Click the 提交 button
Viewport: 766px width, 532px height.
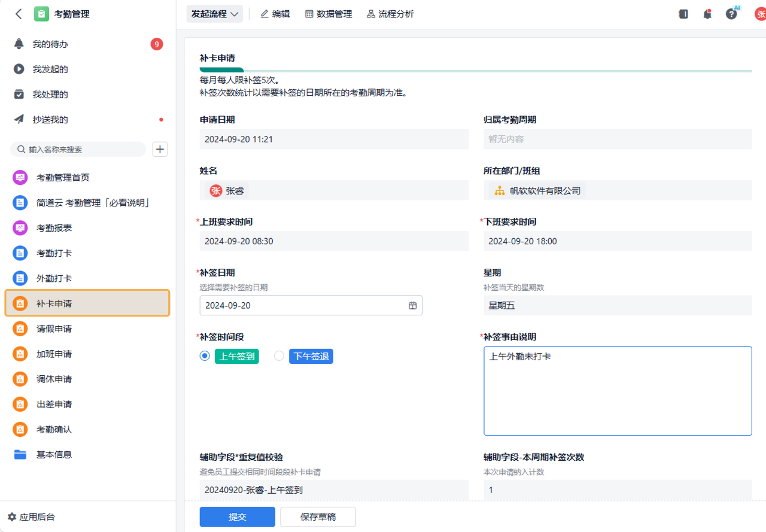click(238, 517)
